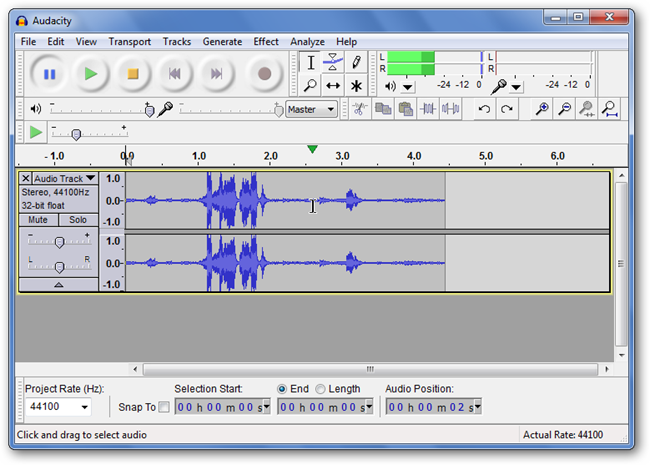Select the Multi-tool asterisk icon
This screenshot has width=650, height=465.
click(356, 86)
